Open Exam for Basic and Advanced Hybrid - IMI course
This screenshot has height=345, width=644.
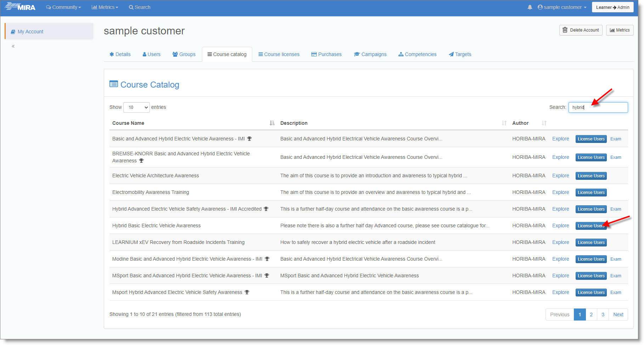(x=616, y=139)
